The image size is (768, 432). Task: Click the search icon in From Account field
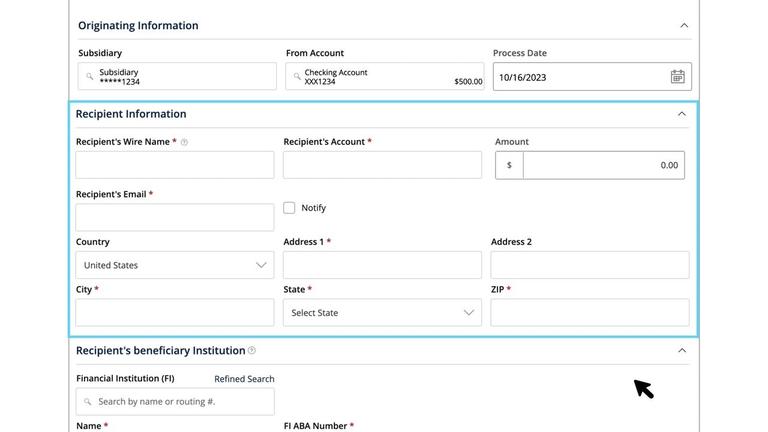click(x=297, y=76)
